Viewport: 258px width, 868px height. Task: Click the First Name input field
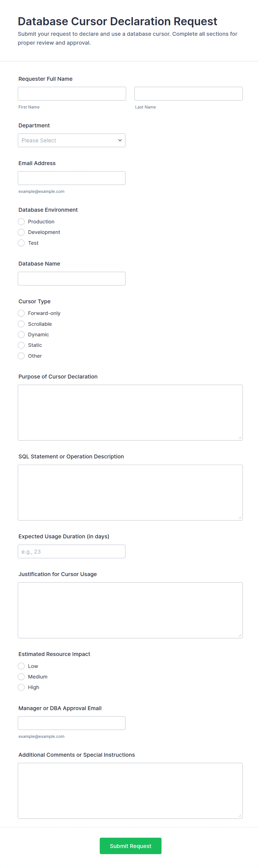coord(72,93)
